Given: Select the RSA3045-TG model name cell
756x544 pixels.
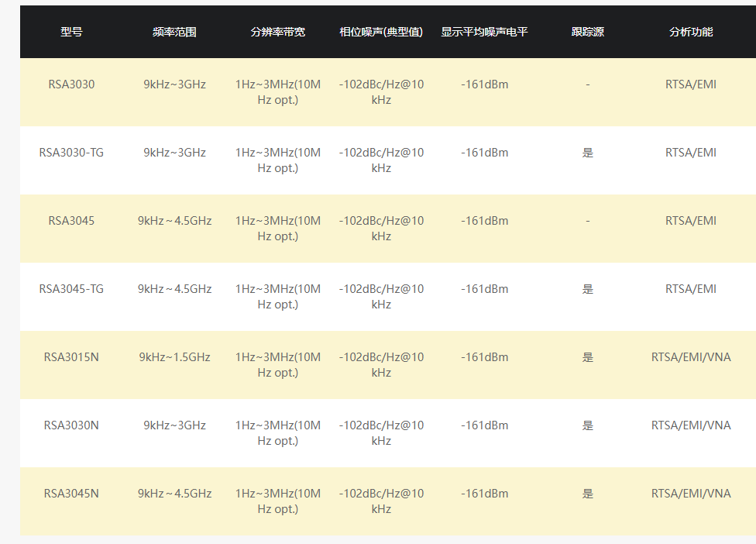Looking at the screenshot, I should coord(71,289).
